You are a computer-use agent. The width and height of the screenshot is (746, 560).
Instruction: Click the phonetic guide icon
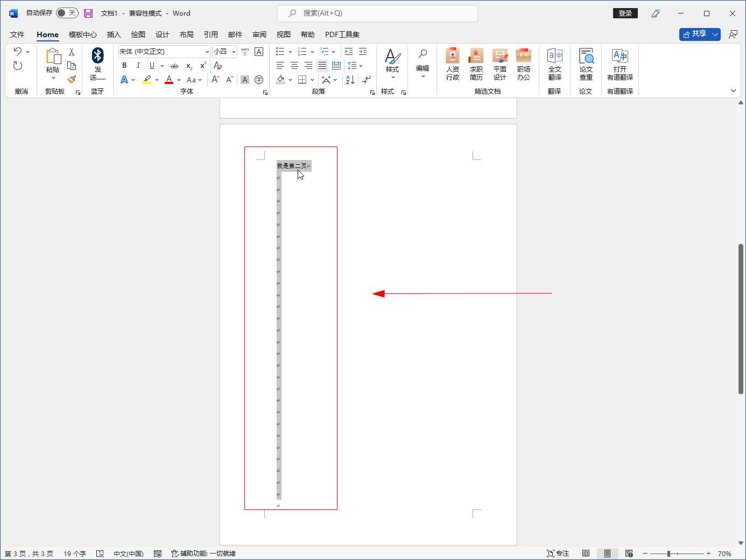[245, 52]
